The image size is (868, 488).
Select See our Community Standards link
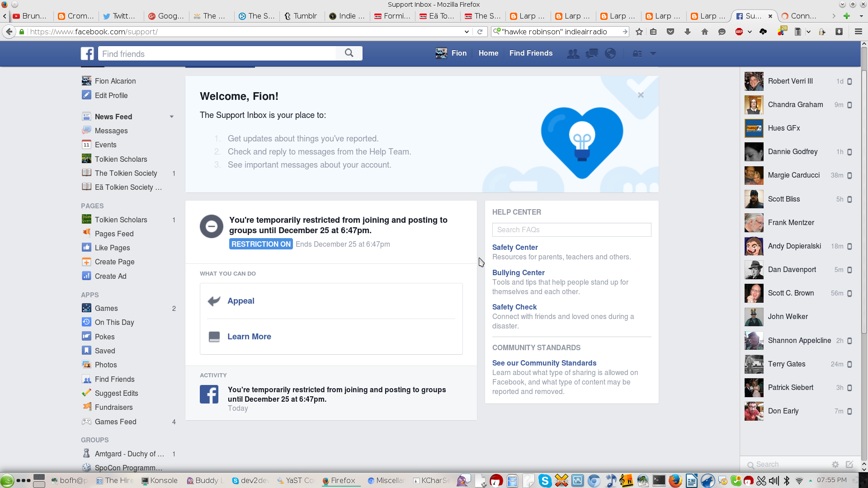544,362
